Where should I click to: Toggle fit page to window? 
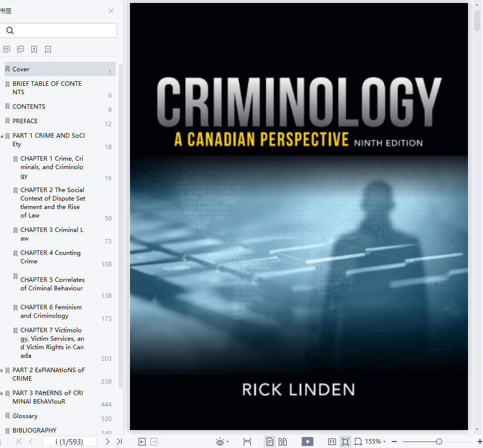345,442
